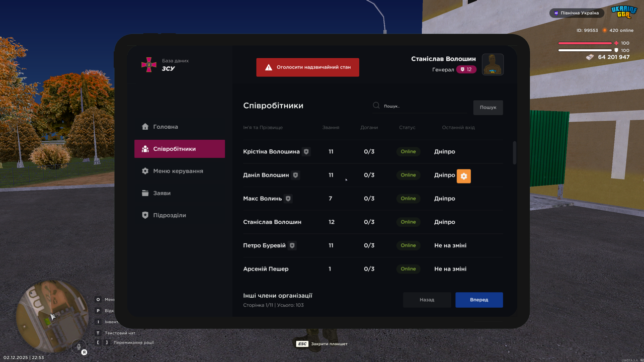
Task: Click the 420 online counter
Action: (x=621, y=30)
